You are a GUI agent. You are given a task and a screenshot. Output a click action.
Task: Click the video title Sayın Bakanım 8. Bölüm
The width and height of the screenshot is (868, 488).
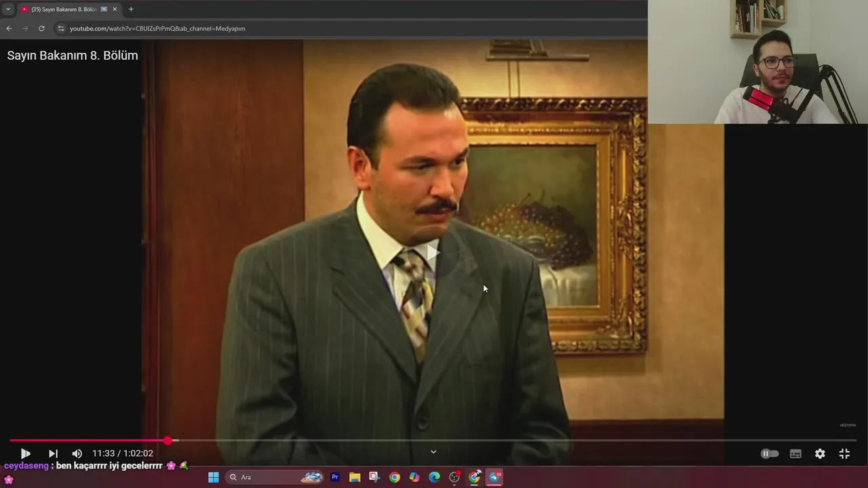point(73,56)
